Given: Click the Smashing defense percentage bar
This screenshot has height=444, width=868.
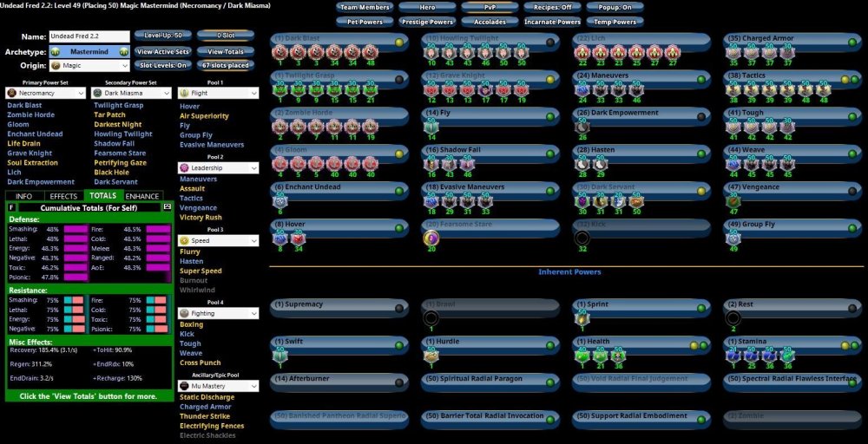Looking at the screenshot, I should click(76, 229).
